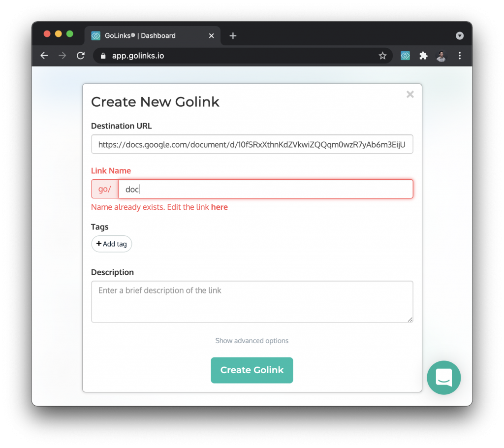Close the Create New Golink dialog
This screenshot has width=504, height=448.
point(410,94)
